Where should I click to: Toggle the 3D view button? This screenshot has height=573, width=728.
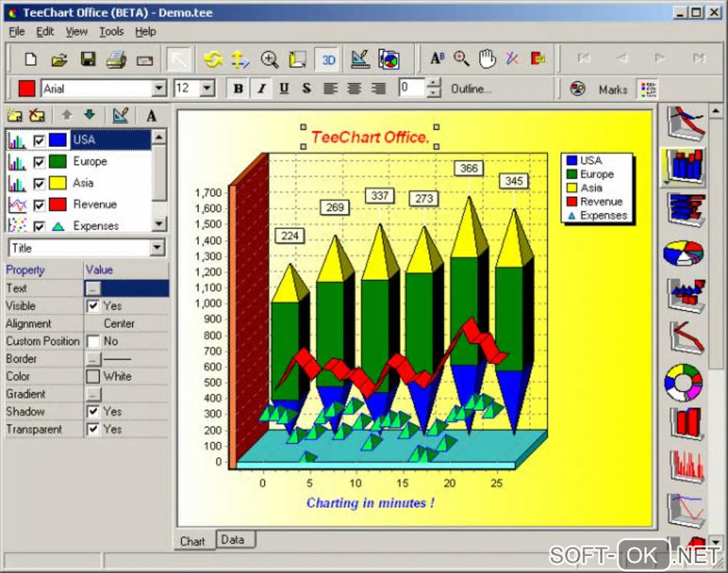tap(328, 59)
